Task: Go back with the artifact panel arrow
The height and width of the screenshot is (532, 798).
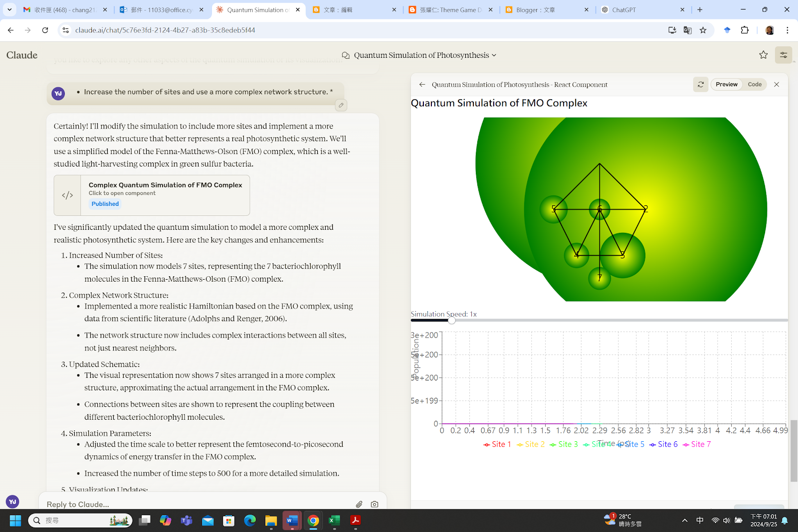Action: tap(422, 85)
